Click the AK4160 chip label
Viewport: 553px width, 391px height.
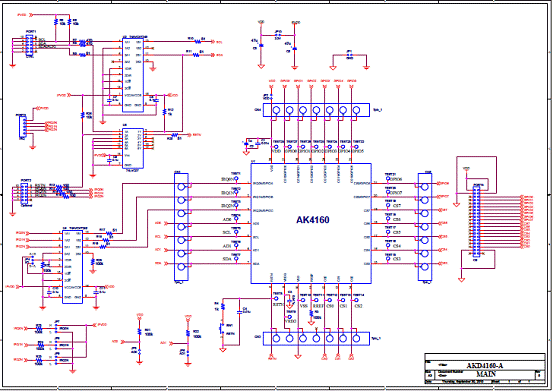[x=313, y=220]
